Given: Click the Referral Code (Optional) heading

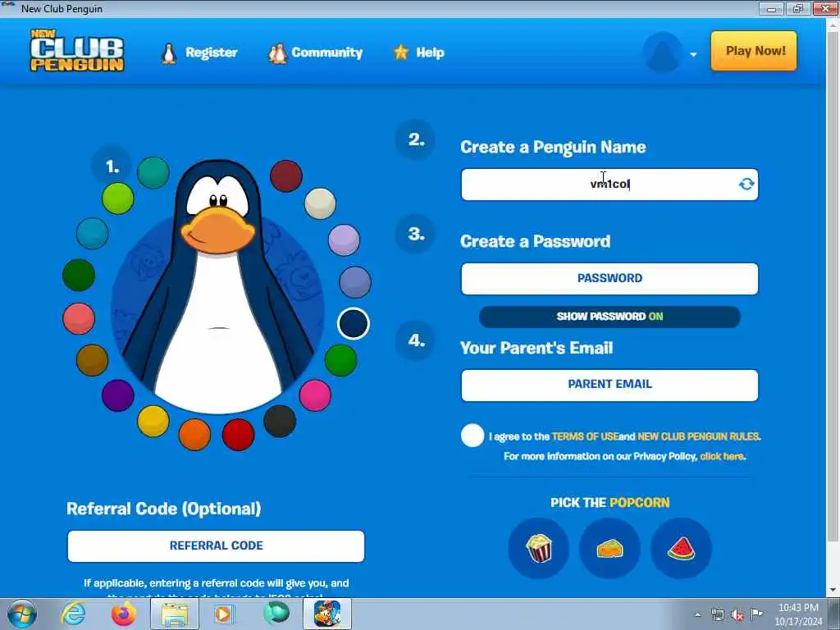Looking at the screenshot, I should [164, 509].
